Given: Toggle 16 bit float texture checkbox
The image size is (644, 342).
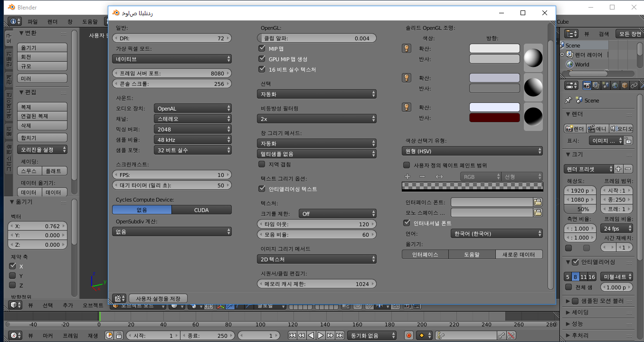Looking at the screenshot, I should [x=262, y=69].
